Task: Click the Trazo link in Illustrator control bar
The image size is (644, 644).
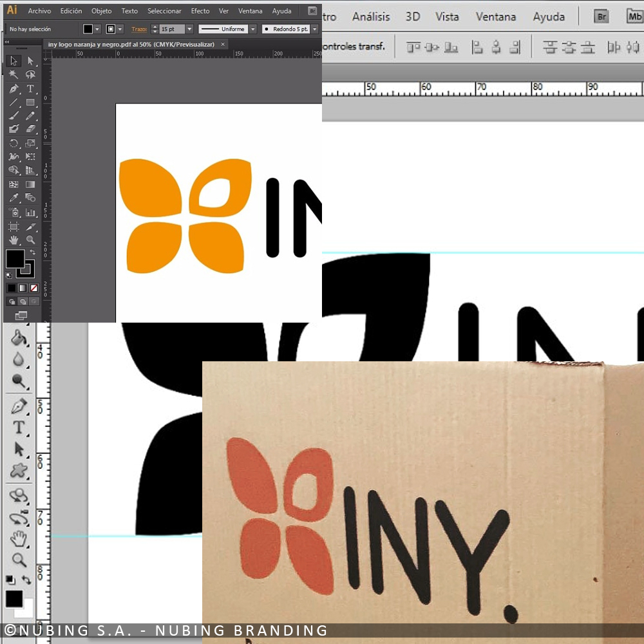Action: (139, 29)
